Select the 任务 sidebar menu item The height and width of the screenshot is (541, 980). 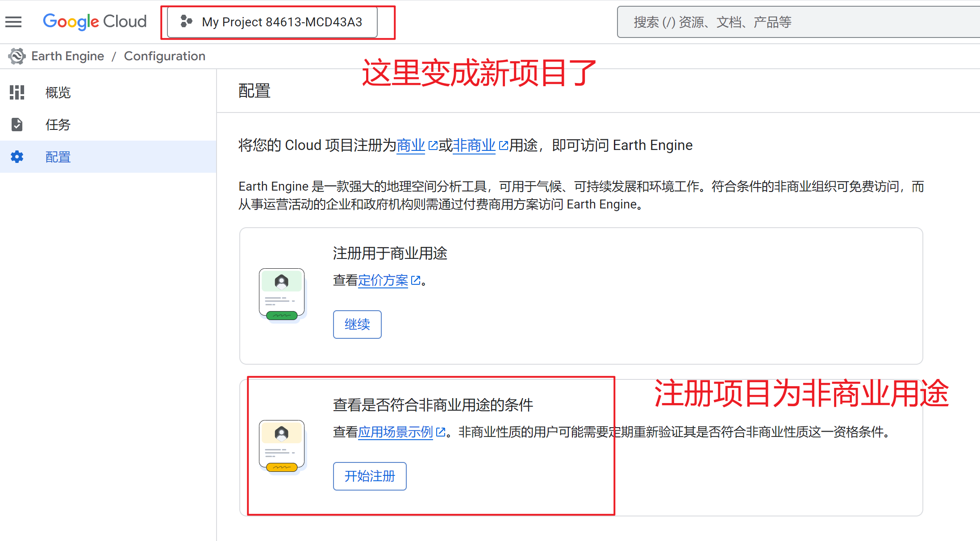click(58, 125)
